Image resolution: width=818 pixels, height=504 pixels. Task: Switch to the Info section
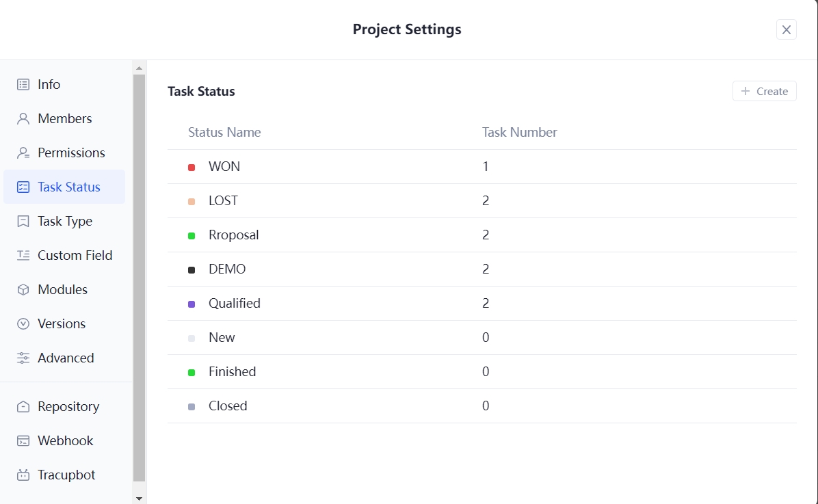point(47,84)
